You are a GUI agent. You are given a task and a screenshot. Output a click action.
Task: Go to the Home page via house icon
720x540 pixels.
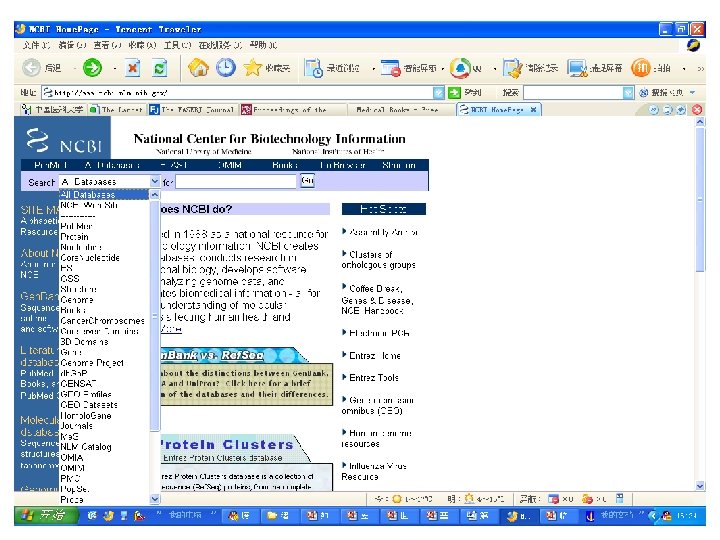point(198,68)
